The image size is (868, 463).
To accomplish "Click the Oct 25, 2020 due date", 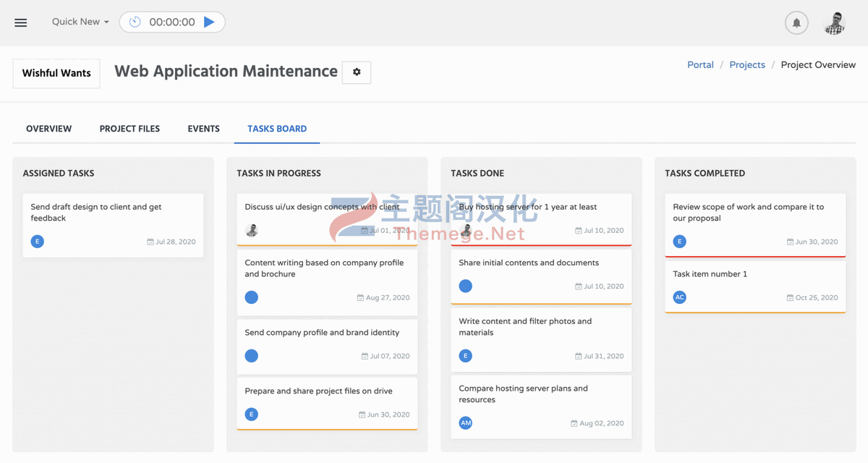I will (817, 297).
